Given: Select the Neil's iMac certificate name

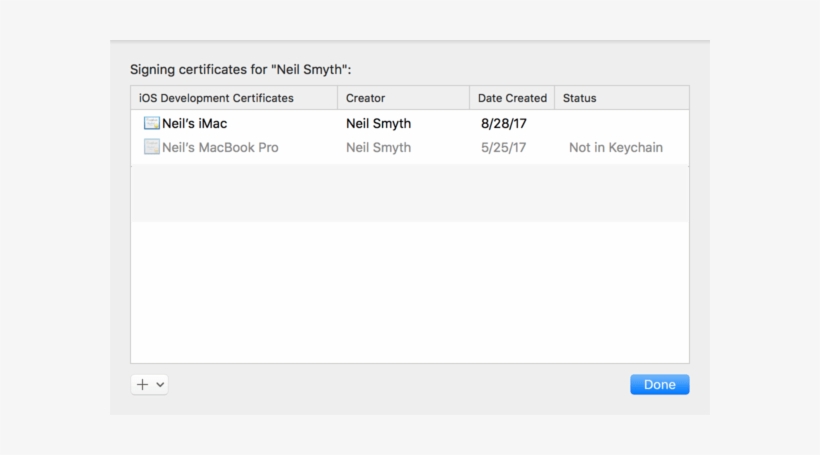Looking at the screenshot, I should click(x=201, y=124).
